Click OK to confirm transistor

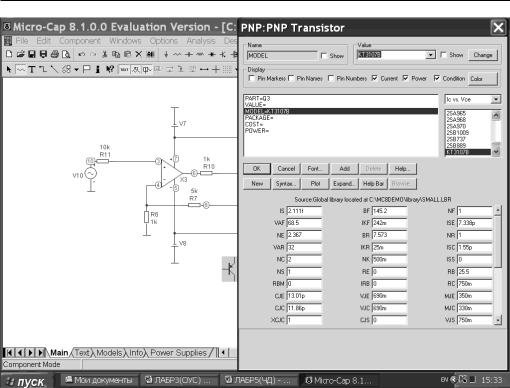click(x=257, y=169)
